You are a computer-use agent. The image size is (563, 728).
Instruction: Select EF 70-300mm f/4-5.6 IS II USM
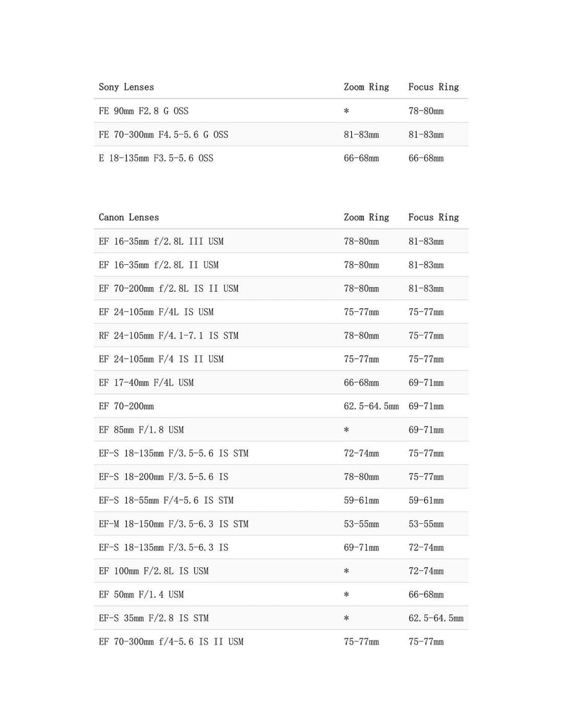[x=171, y=641]
